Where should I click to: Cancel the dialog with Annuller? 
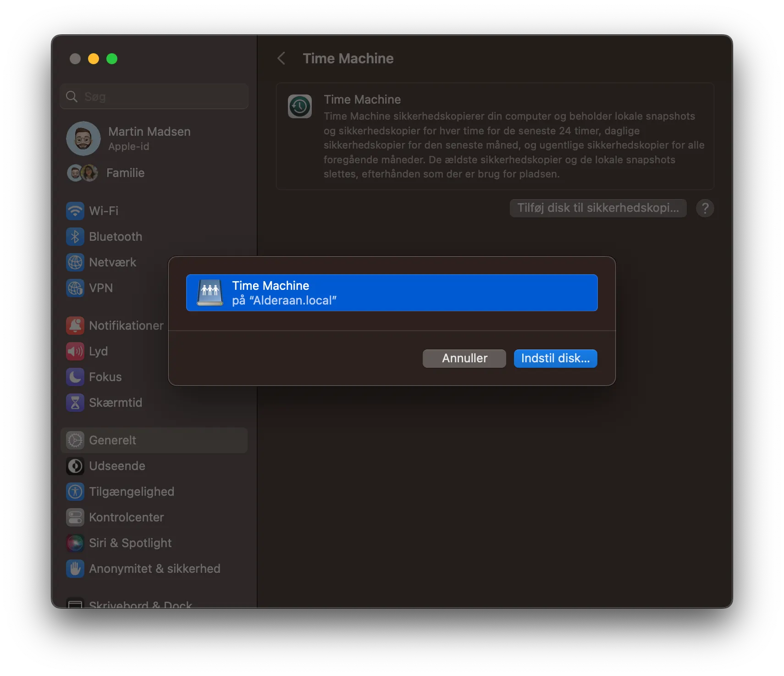point(464,358)
